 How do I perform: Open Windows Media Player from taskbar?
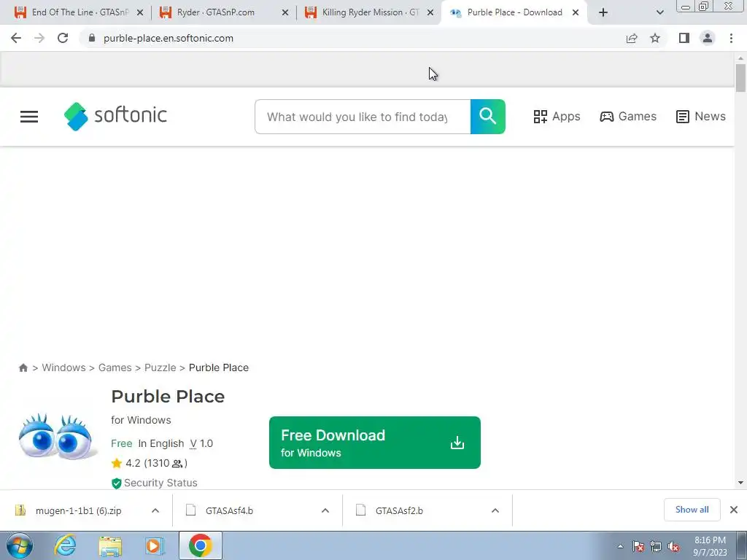coord(155,545)
